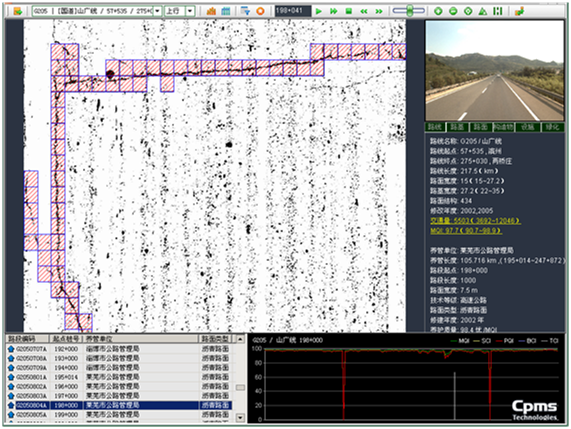The width and height of the screenshot is (571, 429).
Task: Click the green play button
Action: point(319,11)
